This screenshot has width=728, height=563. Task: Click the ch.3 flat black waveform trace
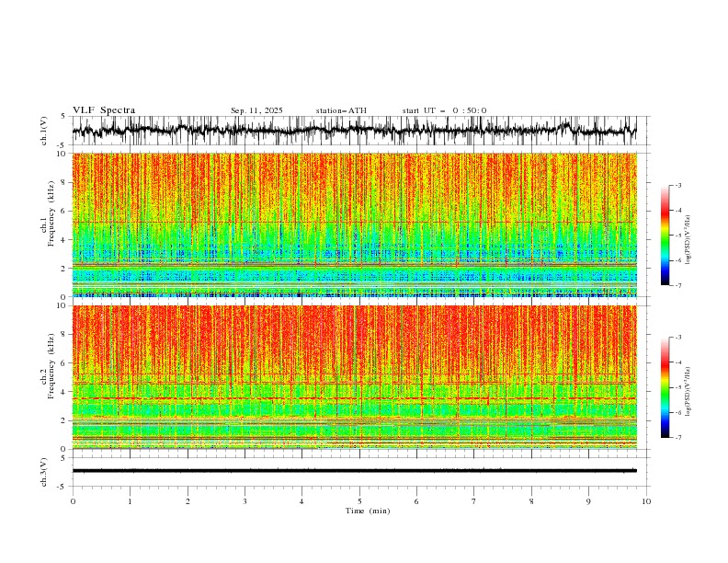tap(354, 471)
